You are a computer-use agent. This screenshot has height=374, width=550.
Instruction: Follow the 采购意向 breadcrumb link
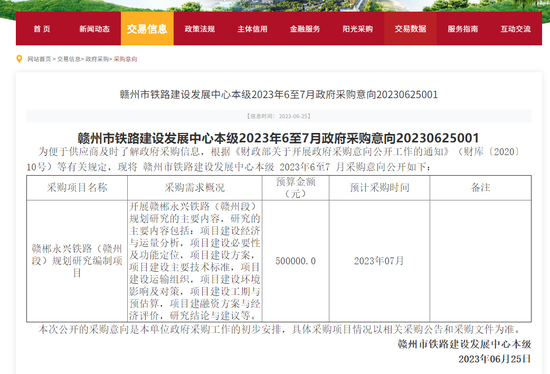point(125,59)
